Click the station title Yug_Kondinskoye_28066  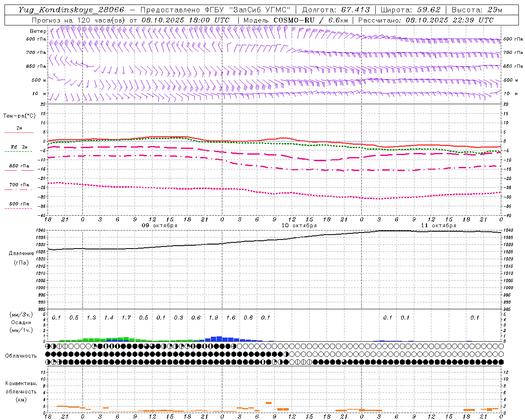tap(71, 10)
